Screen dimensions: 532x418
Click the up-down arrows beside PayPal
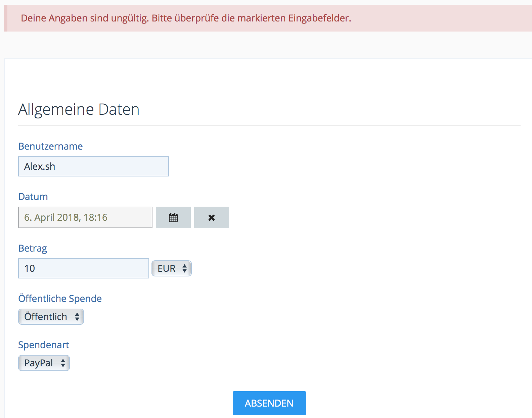click(x=63, y=363)
